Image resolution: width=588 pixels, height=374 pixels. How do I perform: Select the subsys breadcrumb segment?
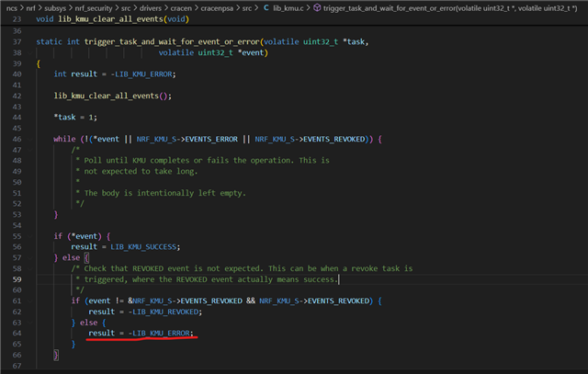[x=55, y=8]
